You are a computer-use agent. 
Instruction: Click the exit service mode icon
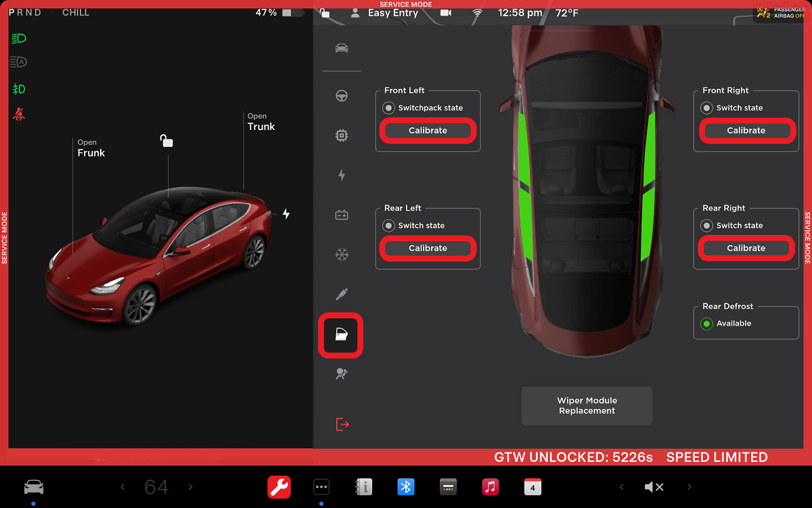click(342, 425)
